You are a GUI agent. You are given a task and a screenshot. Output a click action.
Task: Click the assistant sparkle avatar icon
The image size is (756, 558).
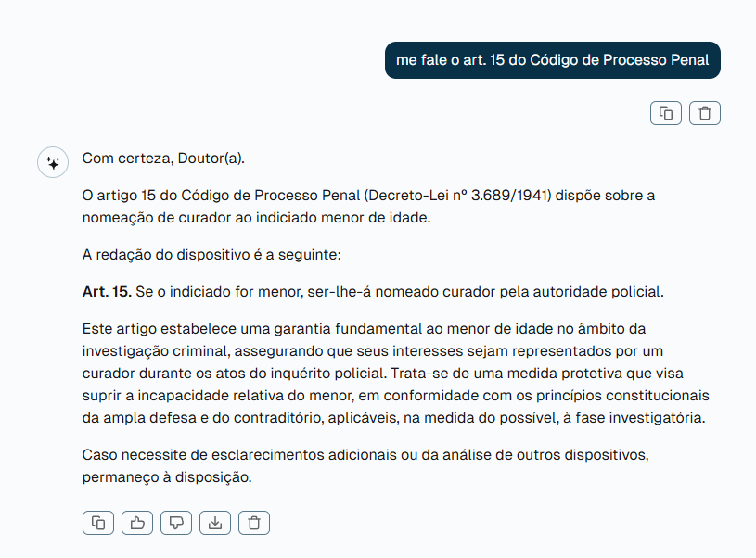[53, 162]
